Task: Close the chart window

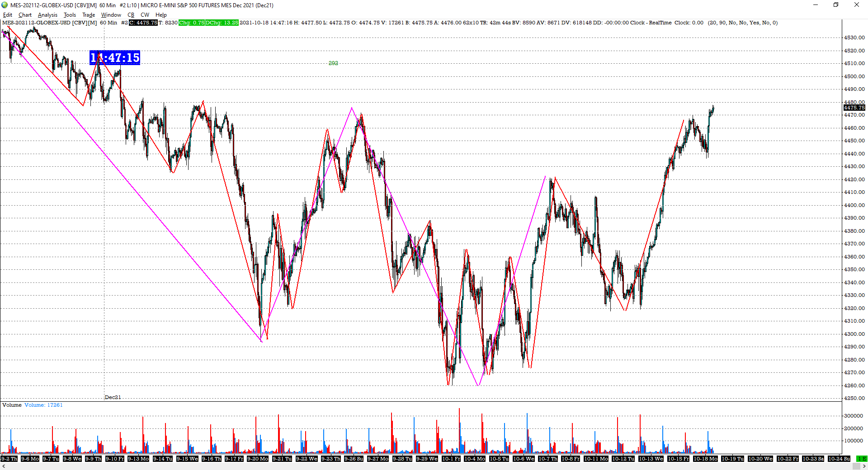Action: click(x=857, y=5)
